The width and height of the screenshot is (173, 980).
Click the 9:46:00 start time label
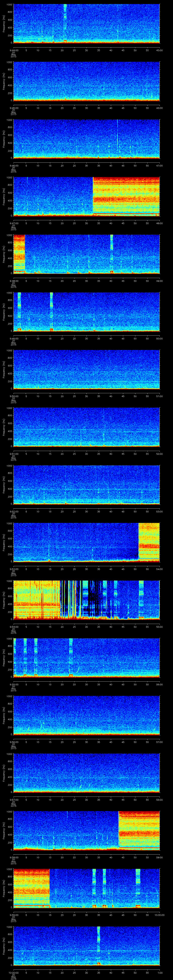[14, 166]
